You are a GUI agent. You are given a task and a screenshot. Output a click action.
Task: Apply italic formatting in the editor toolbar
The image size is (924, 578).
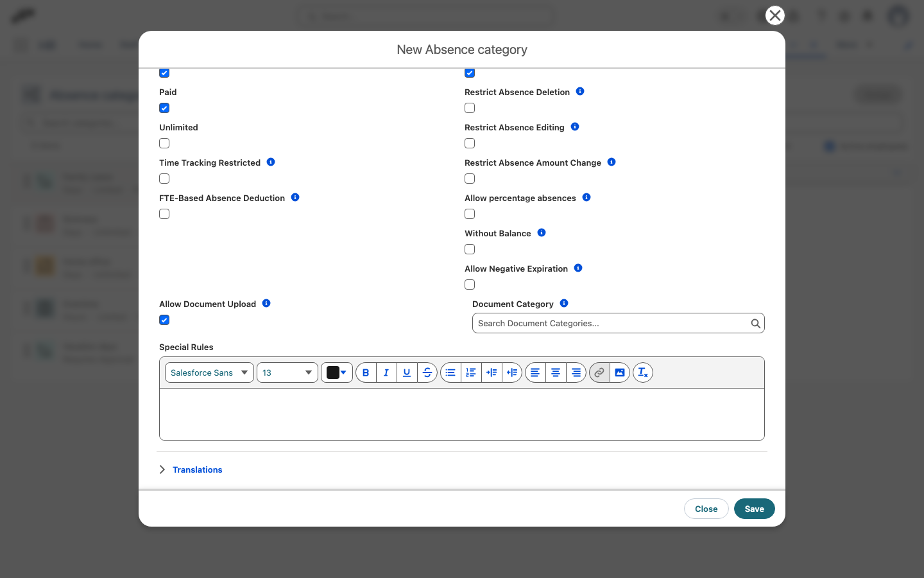386,372
